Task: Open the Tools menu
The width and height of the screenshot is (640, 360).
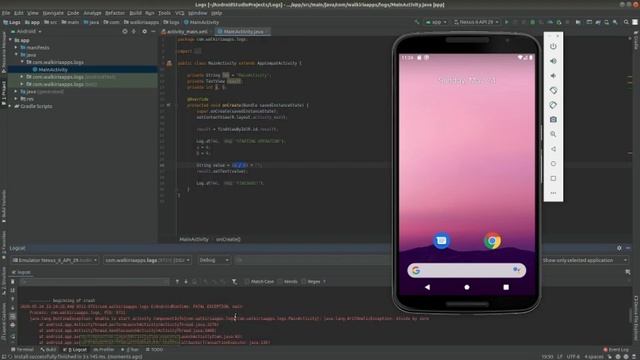Action: point(164,13)
